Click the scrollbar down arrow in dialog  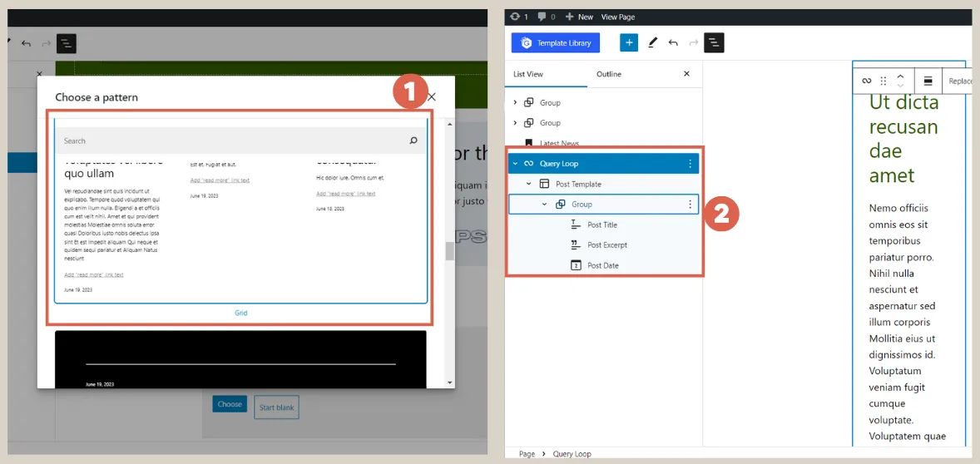click(x=449, y=383)
